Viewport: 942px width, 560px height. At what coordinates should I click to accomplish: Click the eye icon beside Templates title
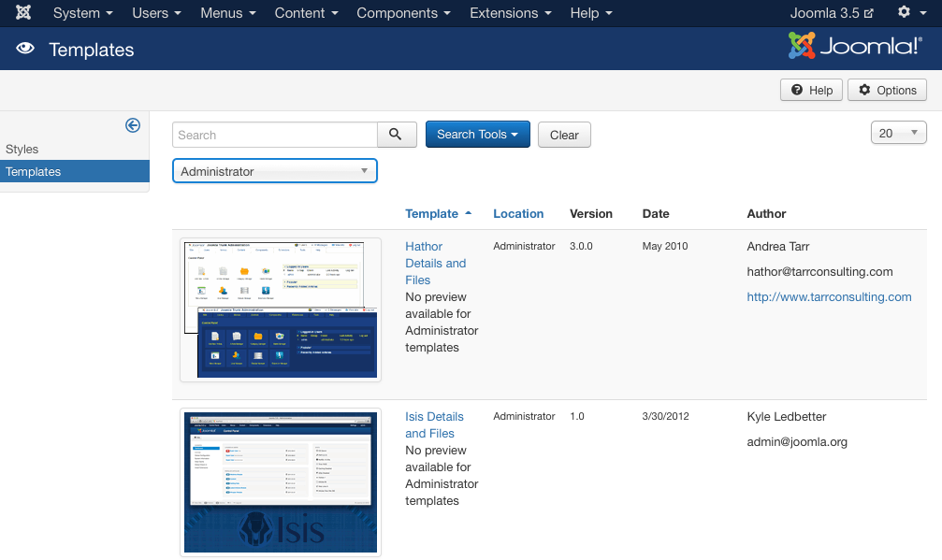[25, 48]
